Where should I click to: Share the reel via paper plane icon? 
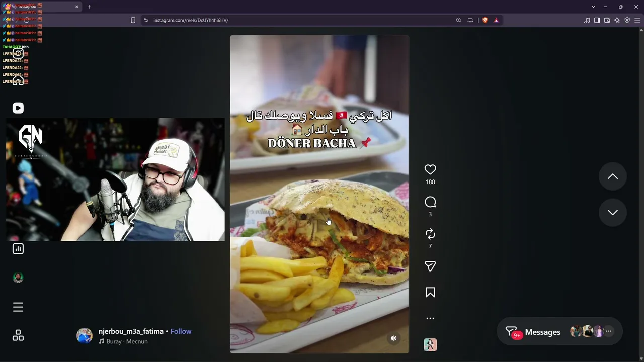(430, 266)
